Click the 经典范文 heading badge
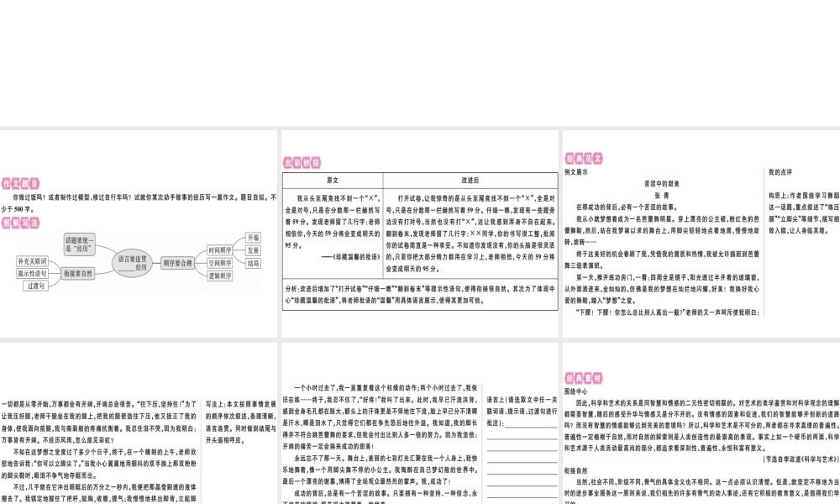The width and height of the screenshot is (840, 504). (584, 159)
